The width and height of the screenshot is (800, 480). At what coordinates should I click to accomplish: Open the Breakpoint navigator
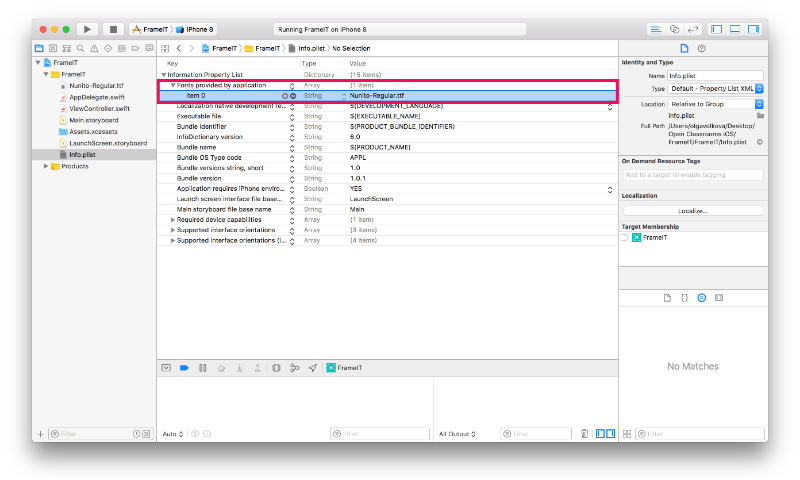(x=135, y=48)
